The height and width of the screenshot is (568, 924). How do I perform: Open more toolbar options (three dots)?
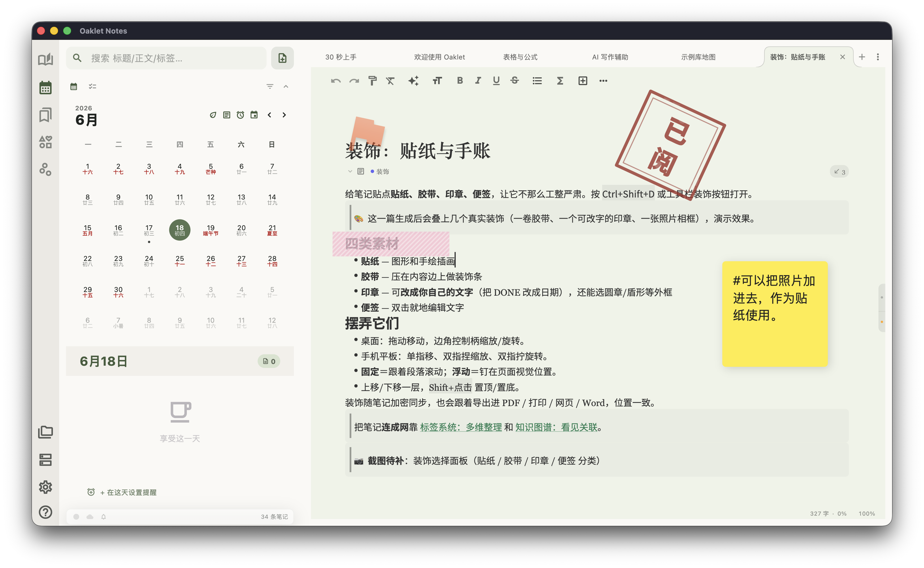pyautogui.click(x=603, y=81)
